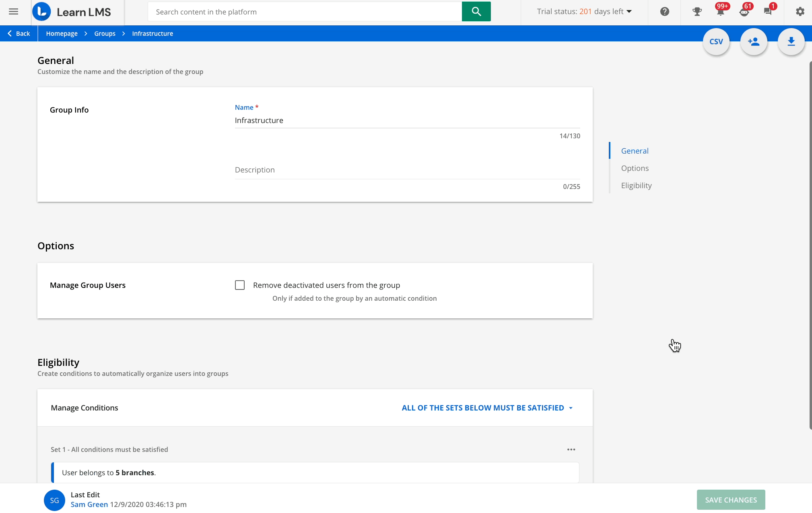Open the admin settings gear
Screen dimensions: 812x513
click(800, 12)
